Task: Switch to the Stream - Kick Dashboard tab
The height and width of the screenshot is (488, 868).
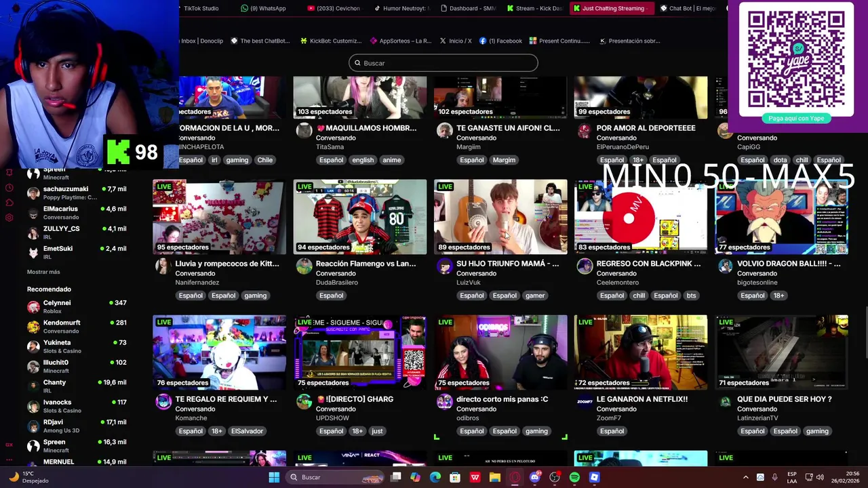Action: point(534,8)
